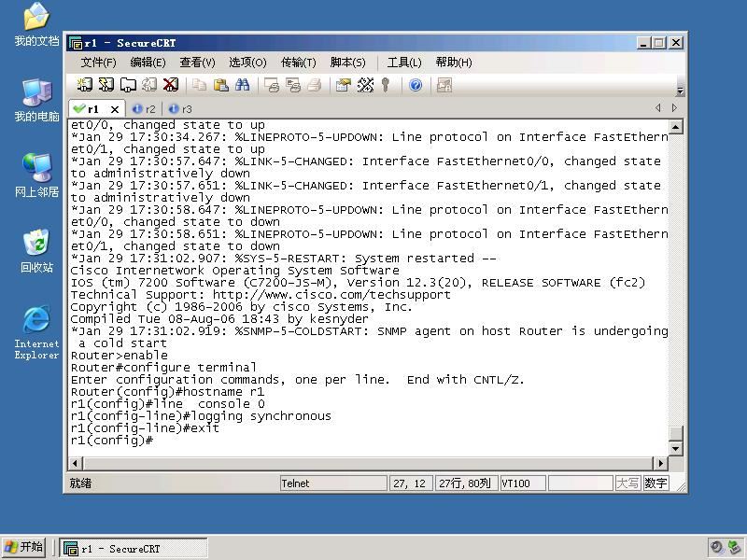Viewport: 747px width, 560px height.
Task: Click the 数字 num lock indicator
Action: [x=655, y=483]
